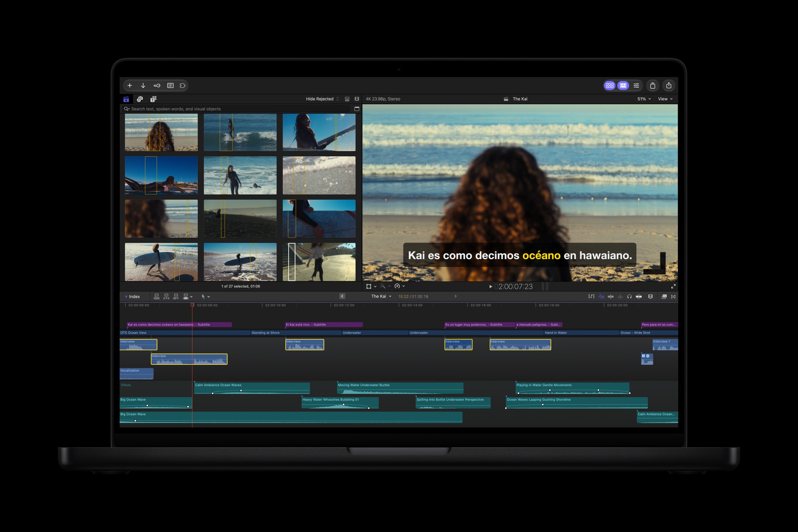Open the transitions browser bowtie icon
This screenshot has width=798, height=532.
pos(673,296)
